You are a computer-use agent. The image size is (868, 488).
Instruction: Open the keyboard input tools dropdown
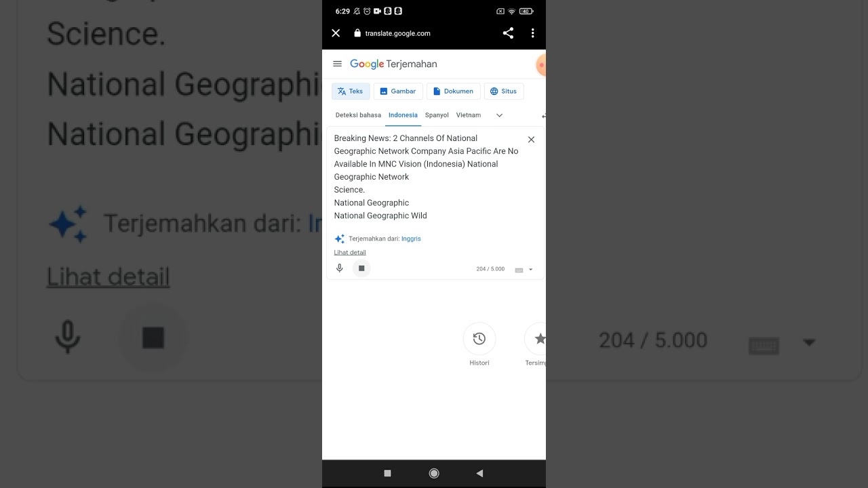coord(531,270)
